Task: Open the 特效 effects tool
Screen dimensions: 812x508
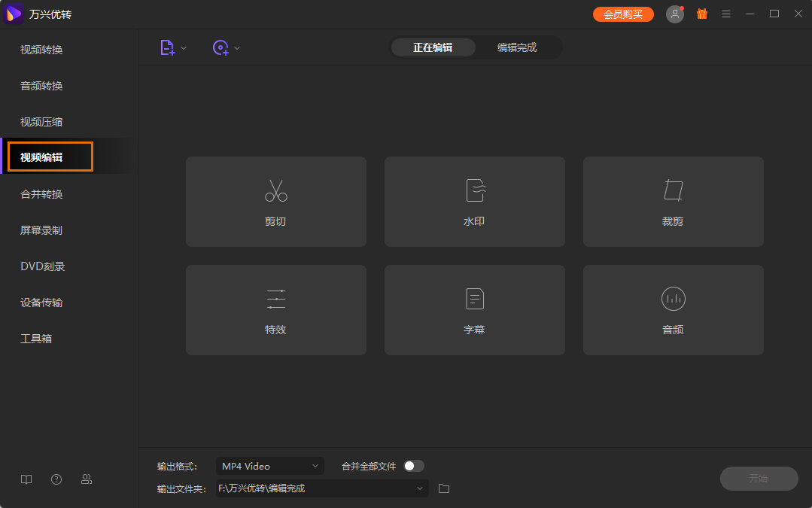Action: click(275, 309)
